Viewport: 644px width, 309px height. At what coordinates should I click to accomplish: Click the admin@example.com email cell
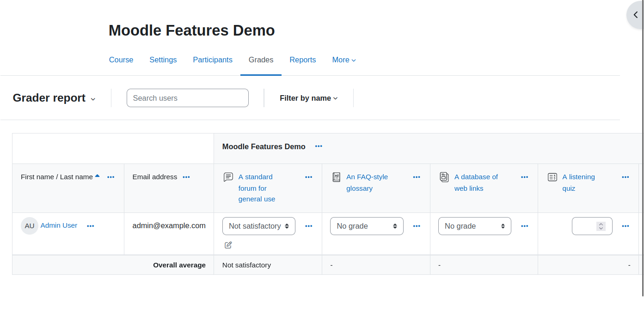coord(169,225)
